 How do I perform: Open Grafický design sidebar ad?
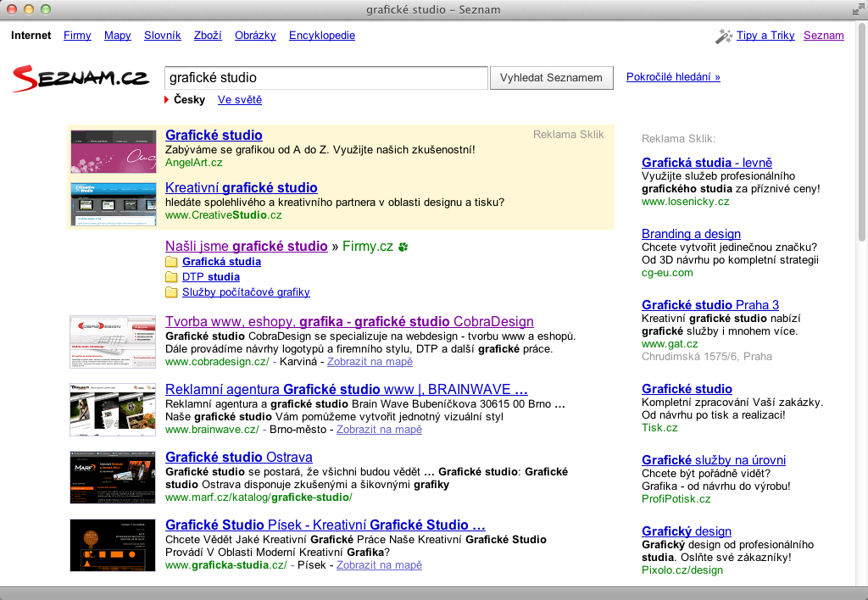(x=687, y=531)
